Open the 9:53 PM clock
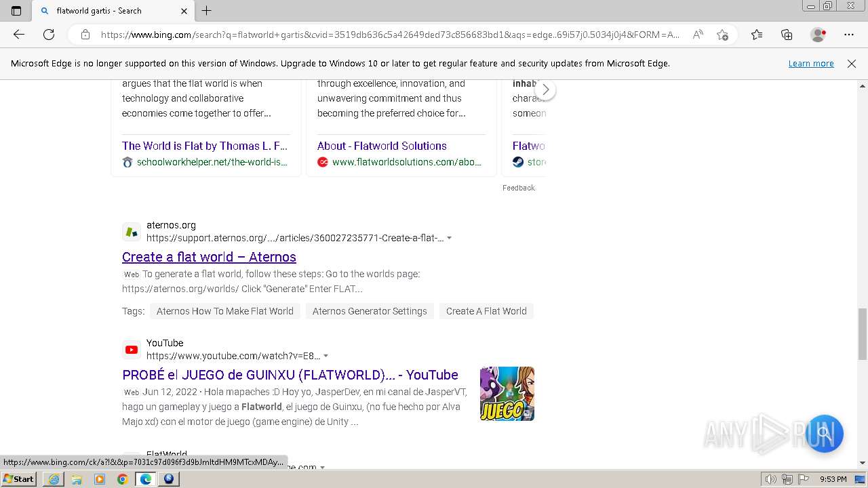The height and width of the screenshot is (488, 868). click(833, 479)
